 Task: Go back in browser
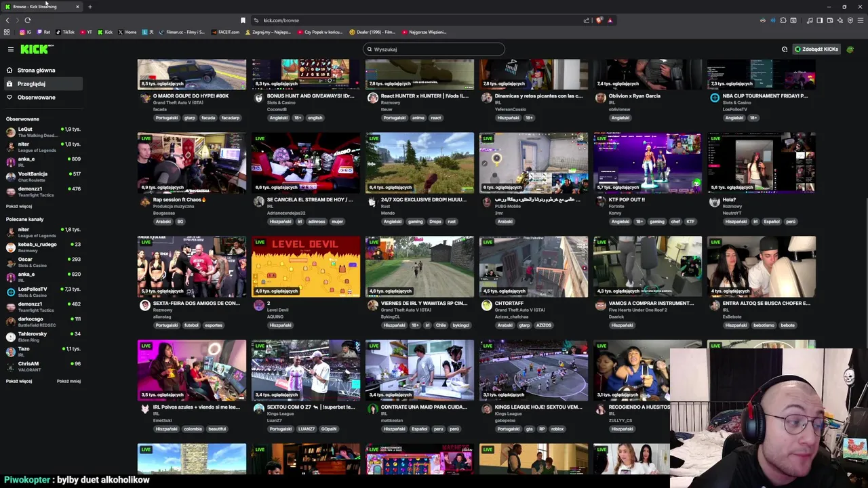[7, 20]
